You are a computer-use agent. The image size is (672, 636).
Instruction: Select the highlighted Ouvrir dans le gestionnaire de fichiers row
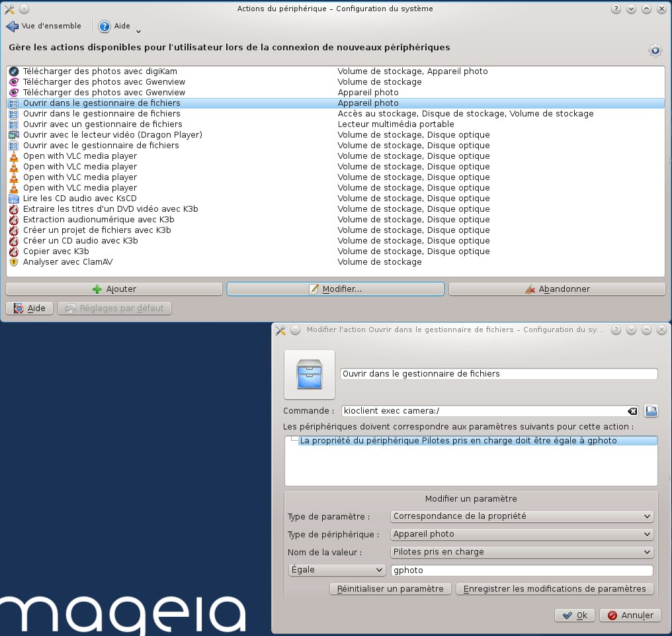pos(335,103)
